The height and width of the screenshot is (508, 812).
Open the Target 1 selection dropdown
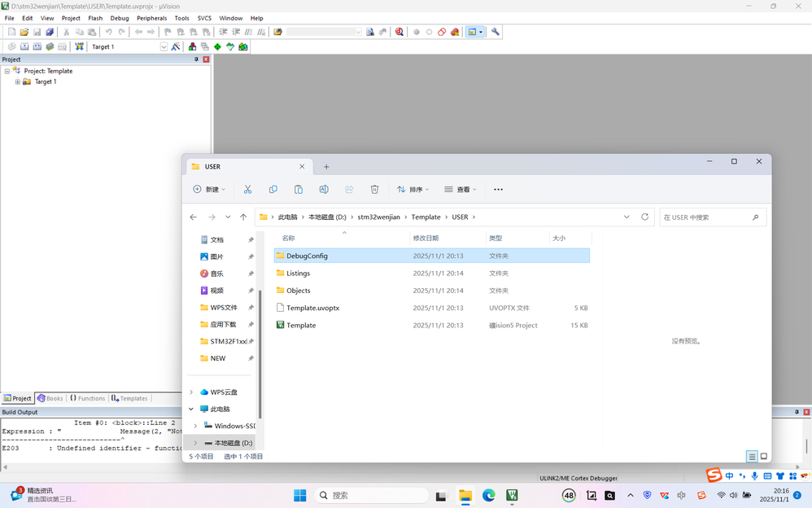(x=164, y=46)
